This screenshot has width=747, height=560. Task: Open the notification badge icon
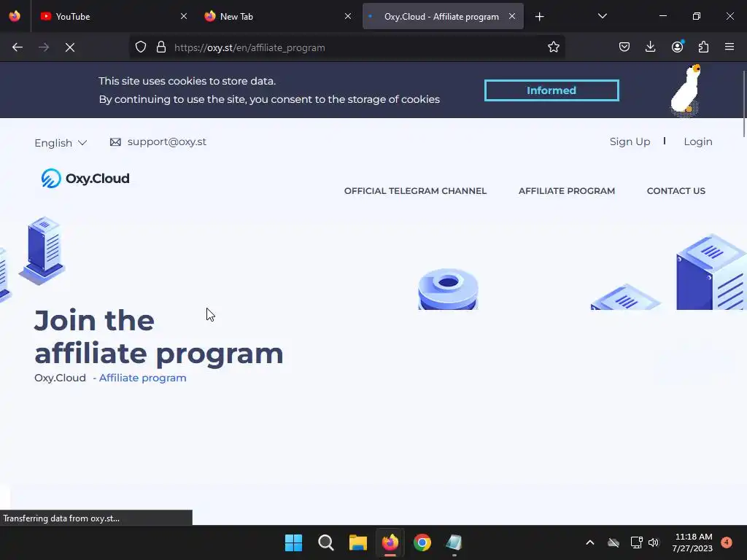(727, 542)
